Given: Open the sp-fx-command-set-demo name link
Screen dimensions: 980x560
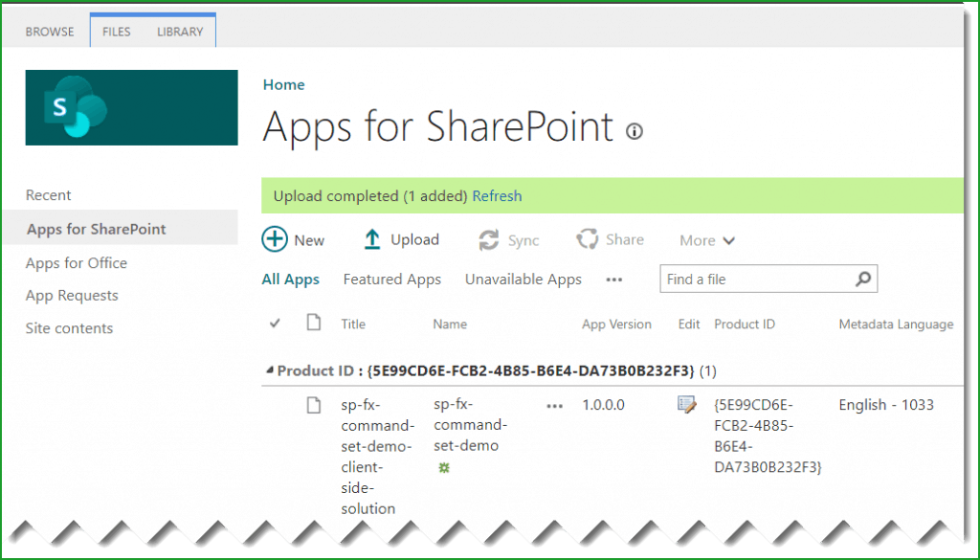Looking at the screenshot, I should click(471, 425).
